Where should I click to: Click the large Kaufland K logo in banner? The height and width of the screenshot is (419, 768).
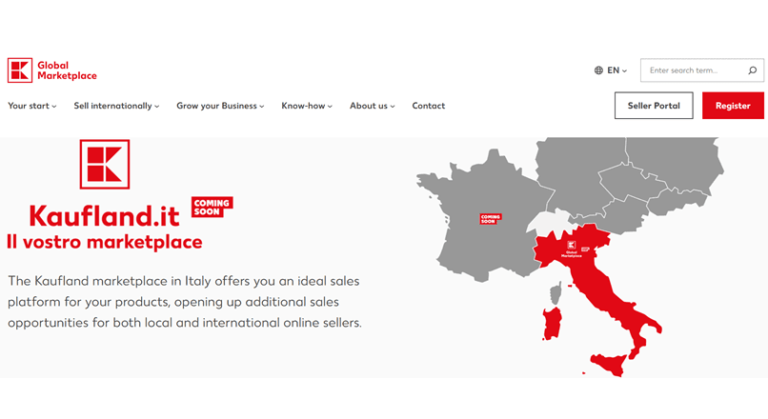coord(105,164)
